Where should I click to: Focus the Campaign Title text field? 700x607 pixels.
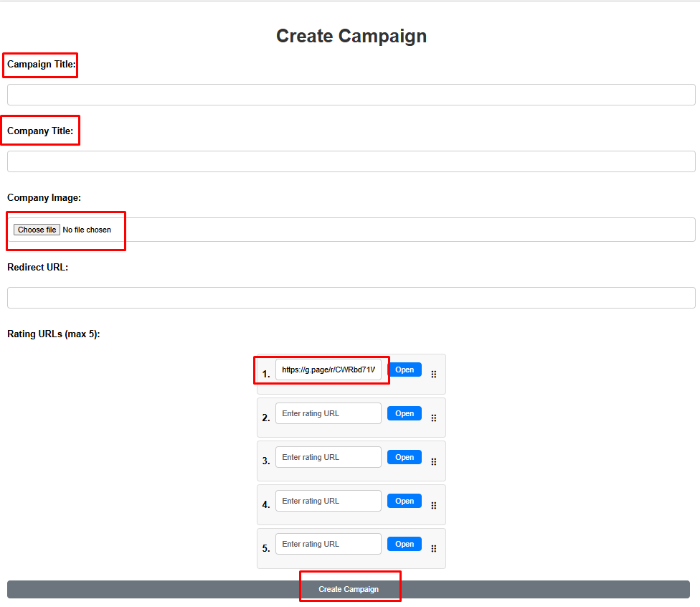point(351,95)
